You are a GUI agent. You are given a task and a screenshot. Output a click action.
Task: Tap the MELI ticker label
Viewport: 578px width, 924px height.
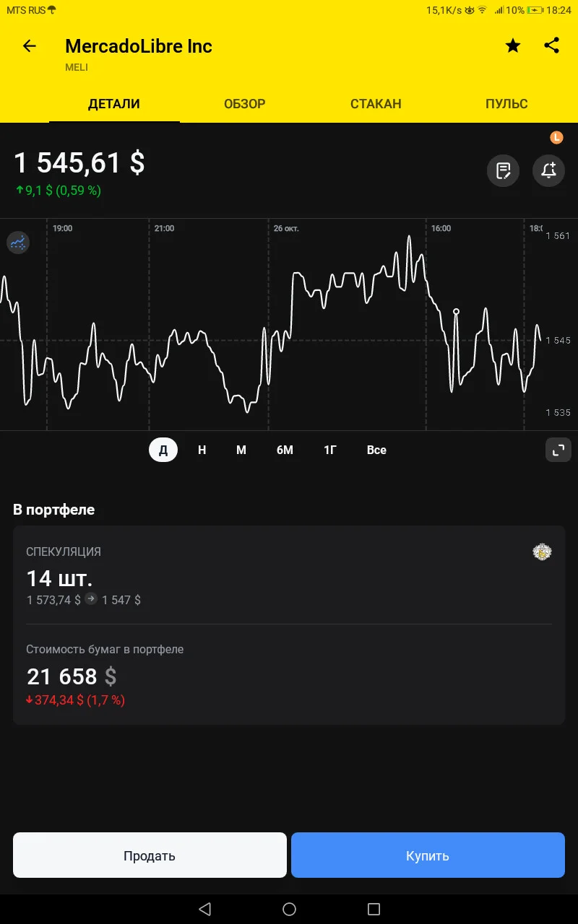[x=77, y=67]
